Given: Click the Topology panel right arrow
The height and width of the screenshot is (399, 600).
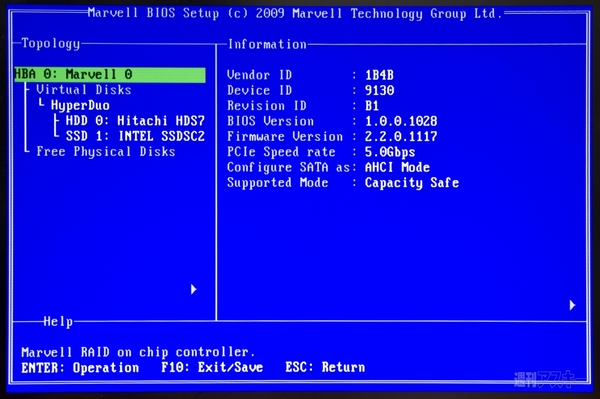Looking at the screenshot, I should 194,289.
